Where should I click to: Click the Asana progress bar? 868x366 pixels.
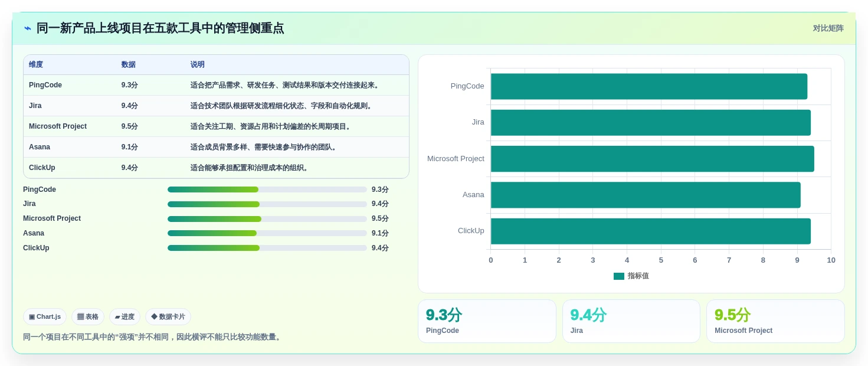[267, 233]
